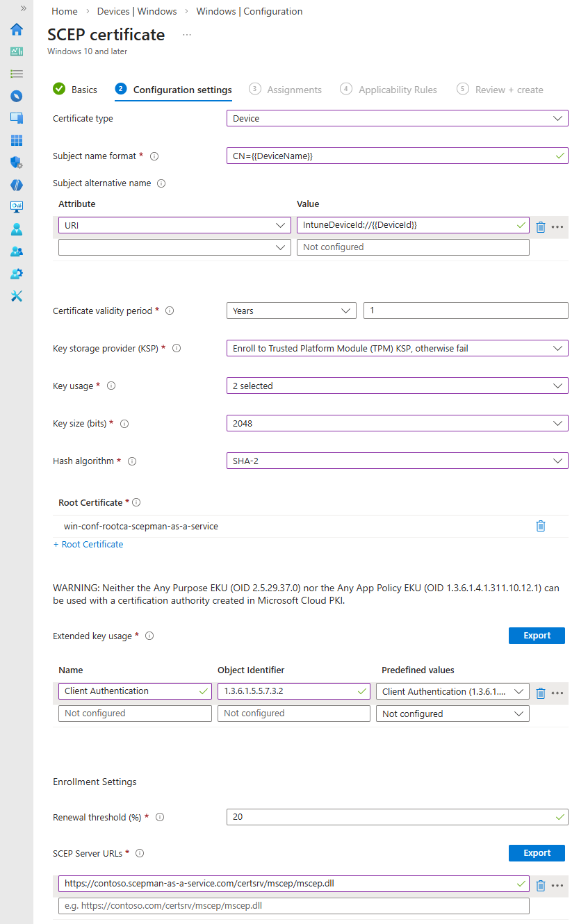
Task: Delete the Client Authentication EKU row
Action: tap(541, 692)
